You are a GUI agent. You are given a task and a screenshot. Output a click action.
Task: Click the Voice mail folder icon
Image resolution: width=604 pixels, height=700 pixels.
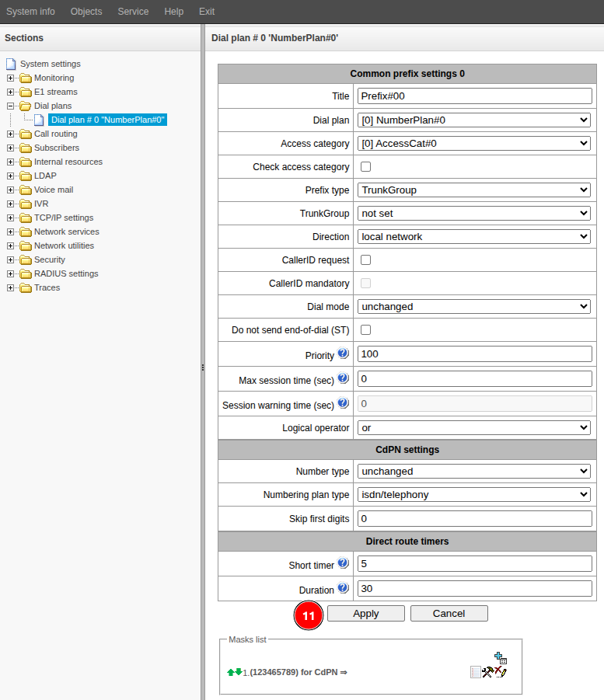click(x=26, y=190)
